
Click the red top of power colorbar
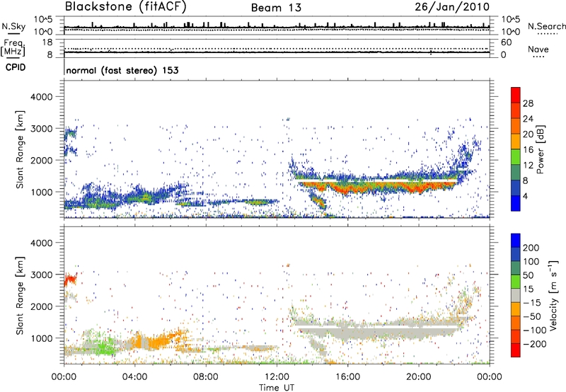516,94
